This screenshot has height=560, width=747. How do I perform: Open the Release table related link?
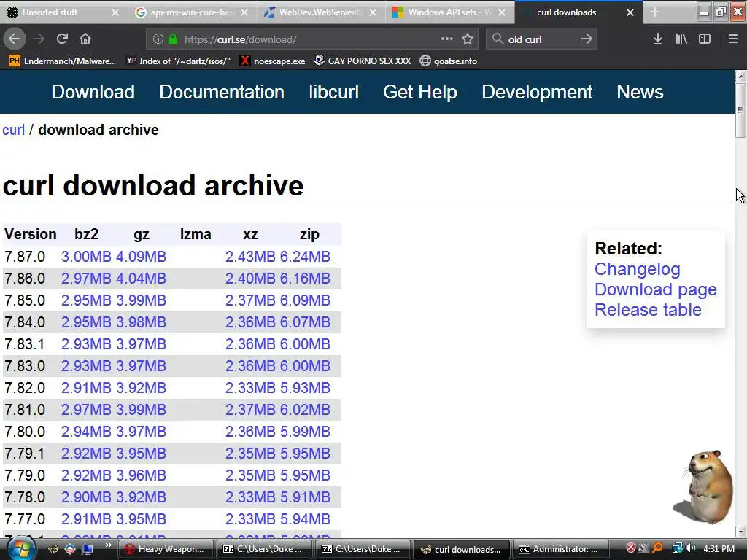click(x=648, y=310)
